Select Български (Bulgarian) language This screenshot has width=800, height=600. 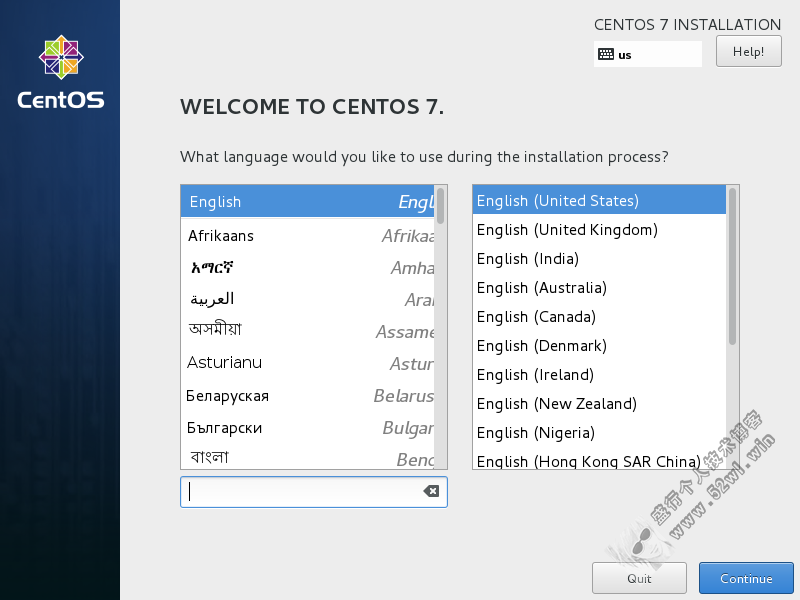[308, 428]
